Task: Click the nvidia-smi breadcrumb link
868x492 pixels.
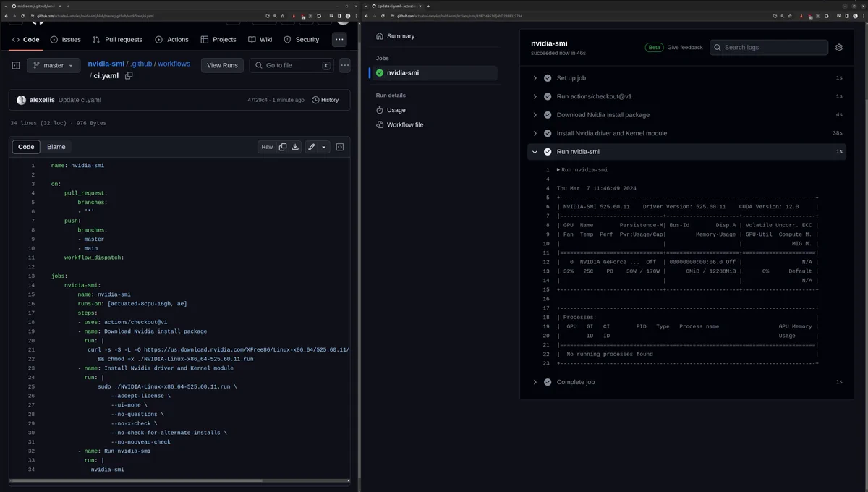Action: click(106, 64)
